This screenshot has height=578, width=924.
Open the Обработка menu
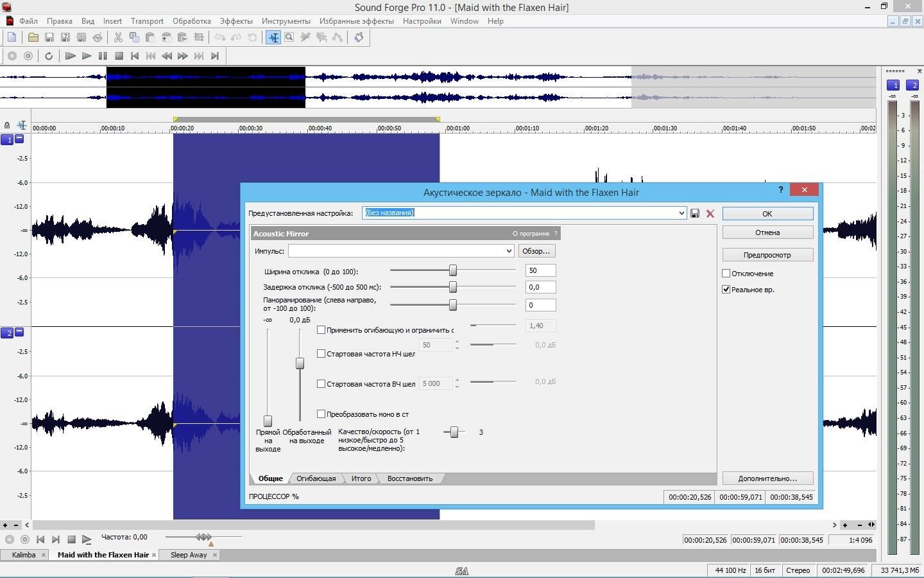192,21
